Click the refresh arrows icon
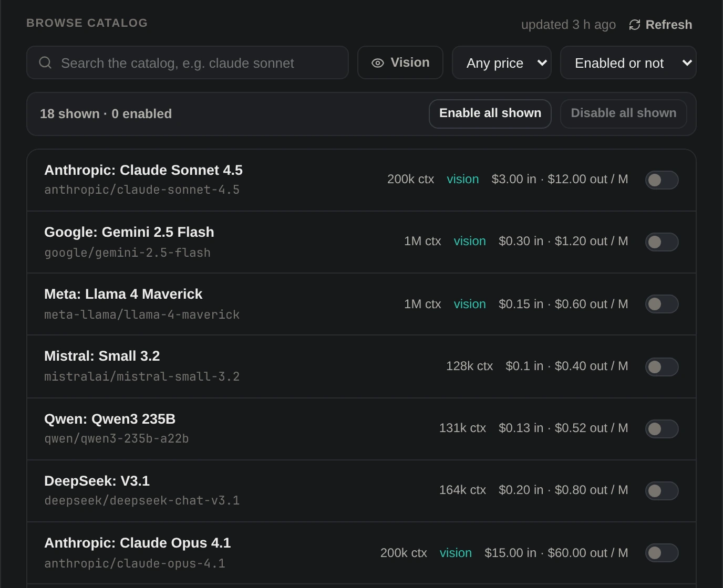The width and height of the screenshot is (723, 588). tap(635, 25)
